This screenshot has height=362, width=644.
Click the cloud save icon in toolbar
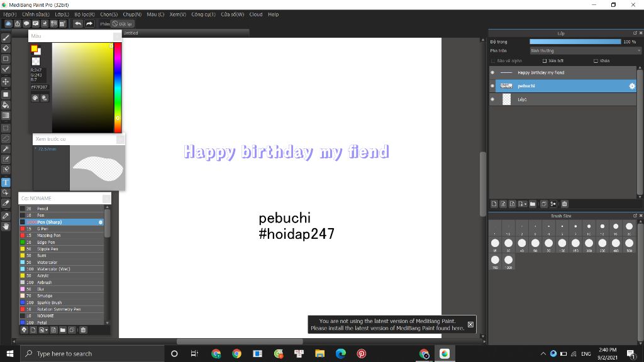tap(8, 24)
